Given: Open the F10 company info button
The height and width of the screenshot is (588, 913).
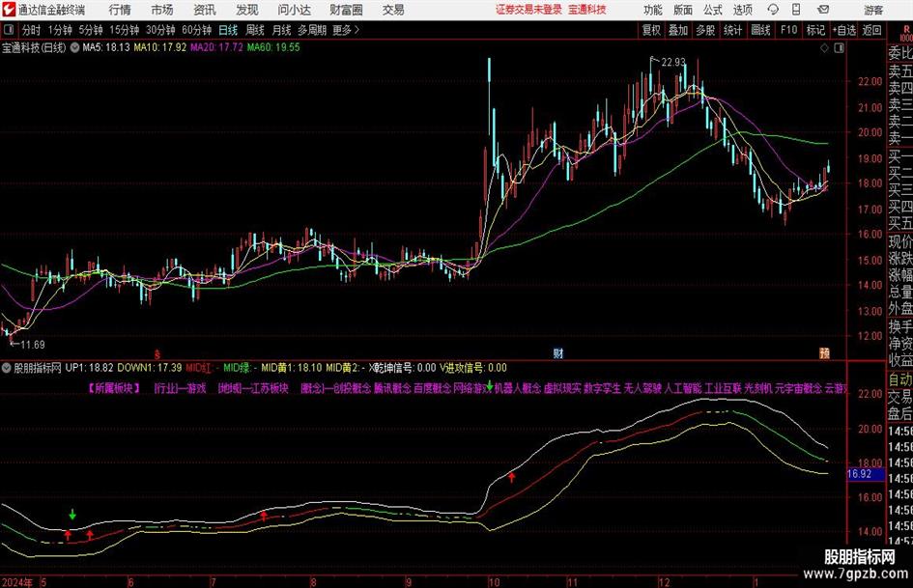Looking at the screenshot, I should [x=789, y=30].
